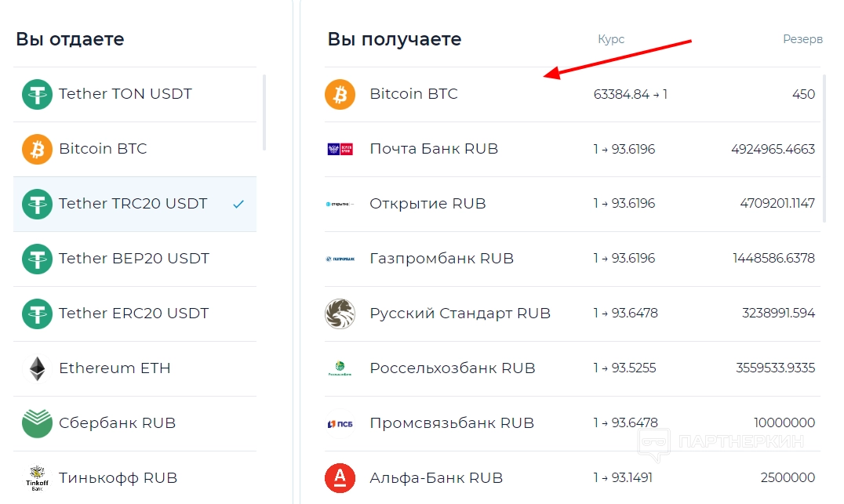Click the orange Bitcoin icon under Вы отдаете

coord(37,149)
